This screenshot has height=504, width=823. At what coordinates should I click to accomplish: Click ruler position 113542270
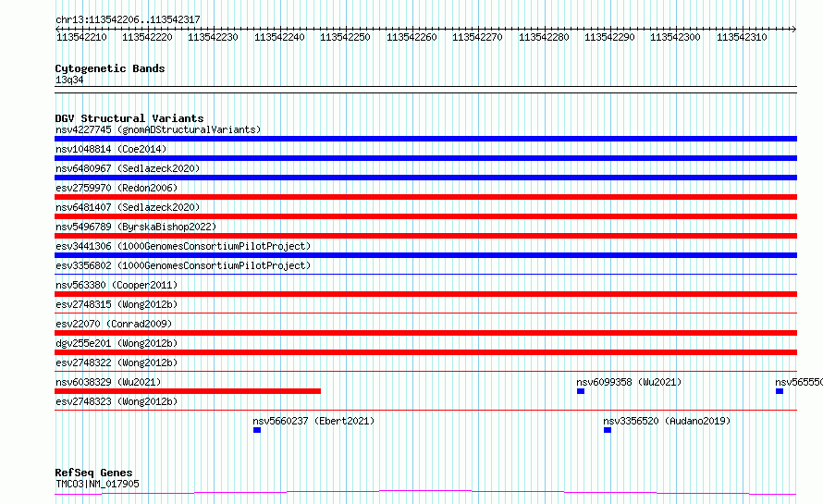click(x=477, y=37)
